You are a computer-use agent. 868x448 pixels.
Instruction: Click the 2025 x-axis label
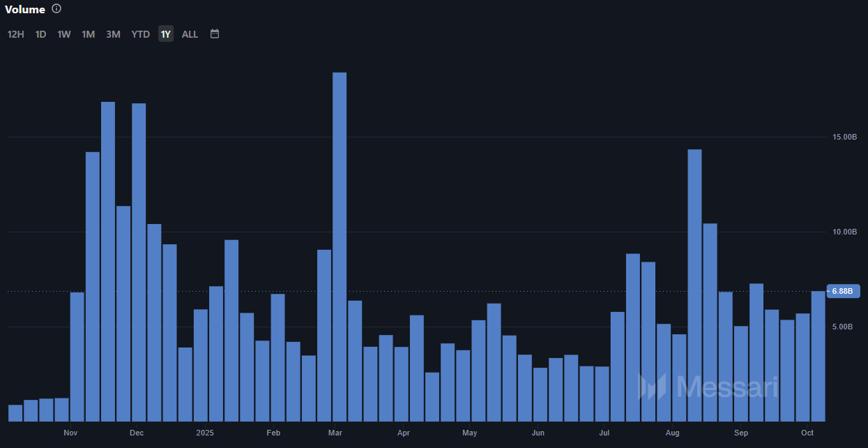pyautogui.click(x=204, y=433)
